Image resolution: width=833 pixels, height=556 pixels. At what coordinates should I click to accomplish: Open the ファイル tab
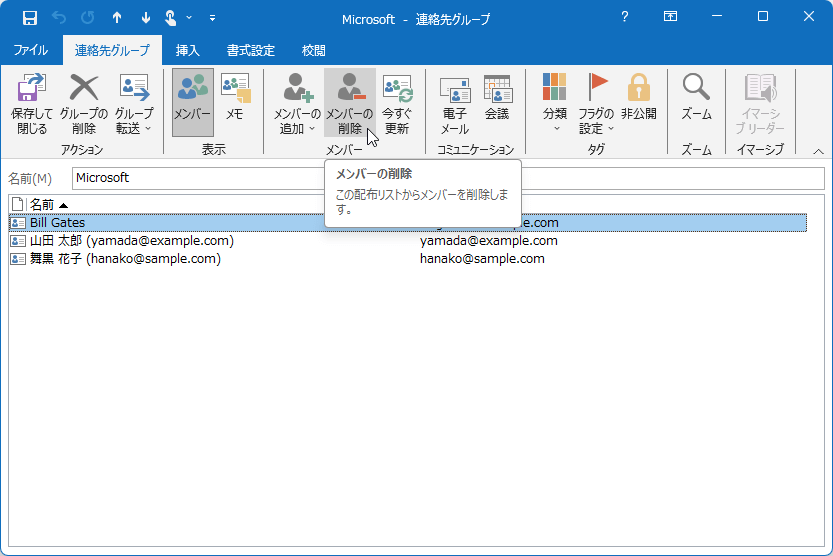click(x=31, y=50)
